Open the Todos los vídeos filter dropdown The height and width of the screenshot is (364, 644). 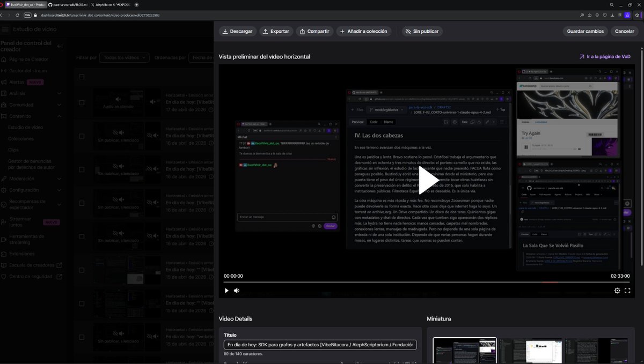tap(124, 57)
